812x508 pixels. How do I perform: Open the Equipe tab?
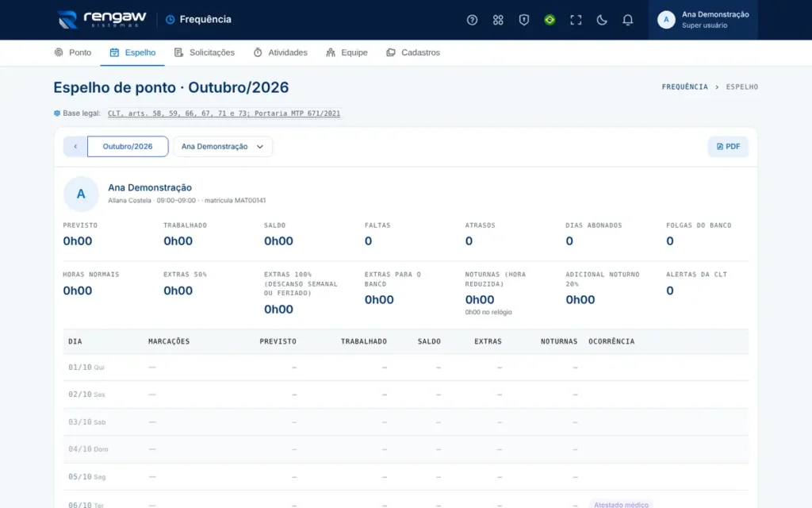(347, 52)
